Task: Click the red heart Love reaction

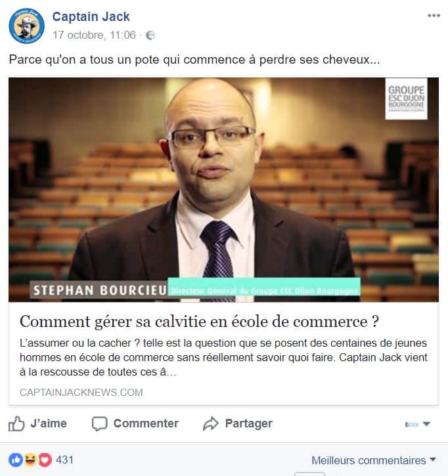Action: pos(45,460)
